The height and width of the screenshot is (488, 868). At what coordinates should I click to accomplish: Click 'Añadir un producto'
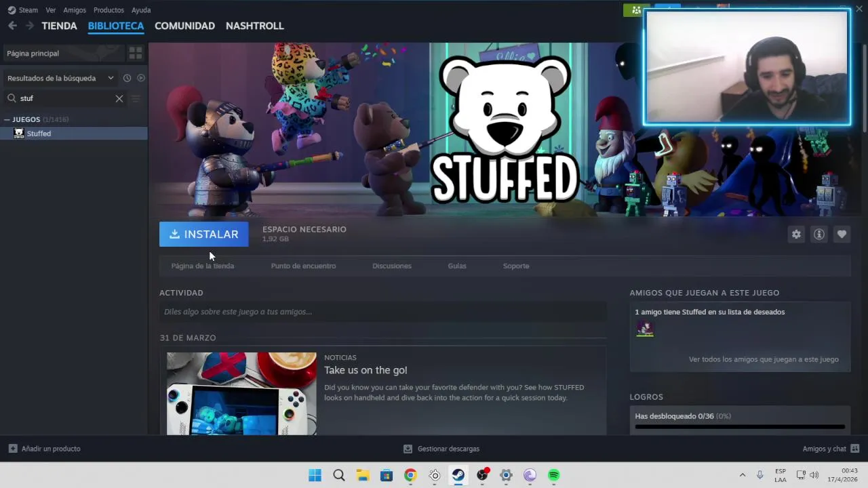[51, 449]
